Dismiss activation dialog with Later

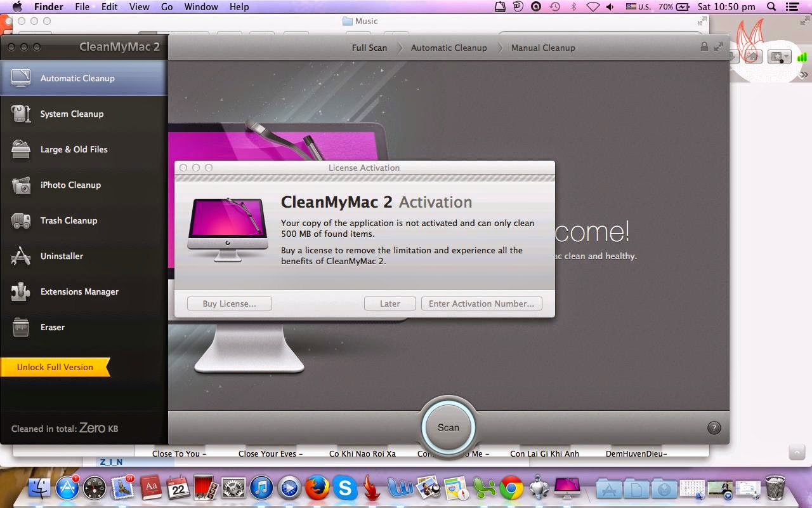(x=390, y=304)
